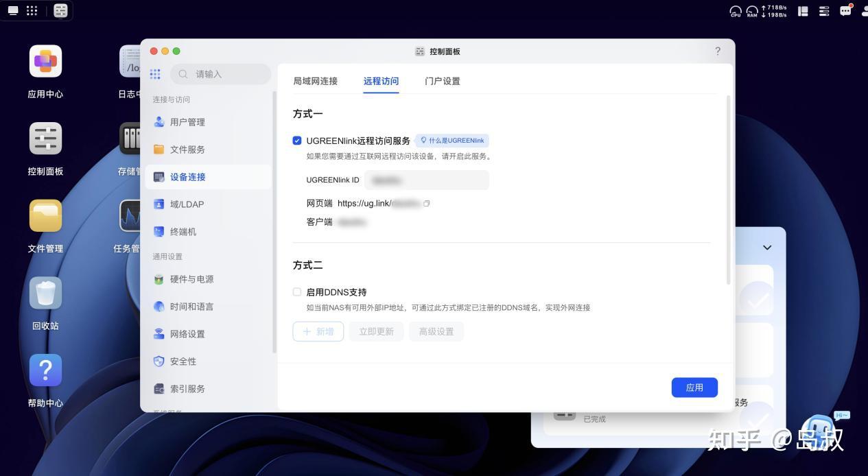Select 终端机 in the sidebar
The image size is (868, 476).
pyautogui.click(x=209, y=232)
